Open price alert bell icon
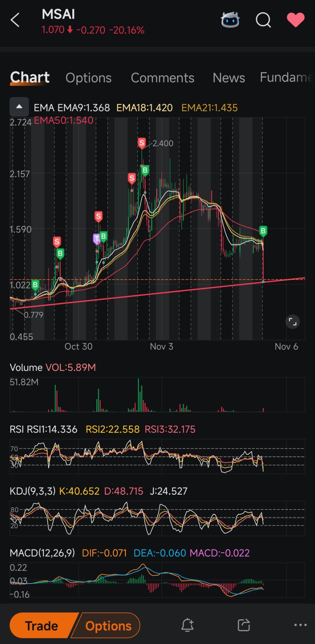The width and height of the screenshot is (315, 644). coord(187,625)
